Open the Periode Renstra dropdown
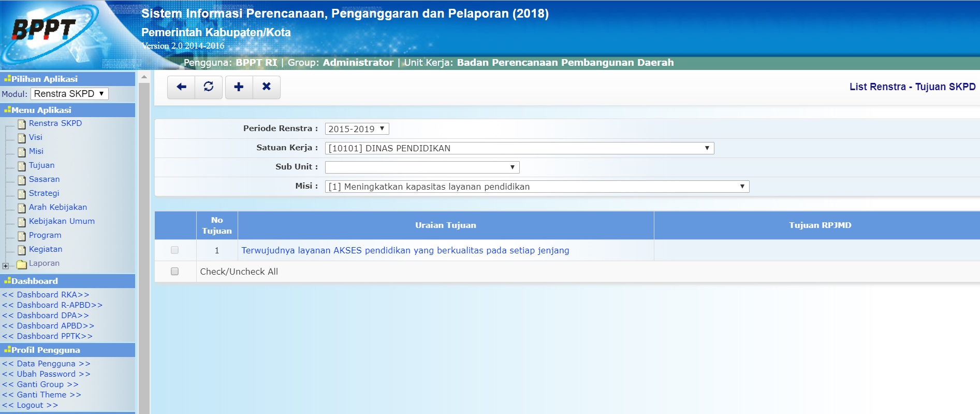 pos(357,129)
